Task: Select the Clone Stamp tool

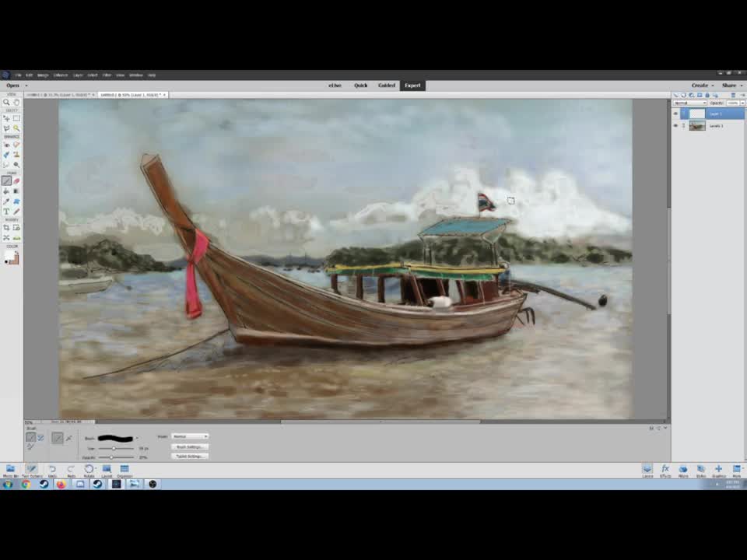Action: [x=16, y=155]
